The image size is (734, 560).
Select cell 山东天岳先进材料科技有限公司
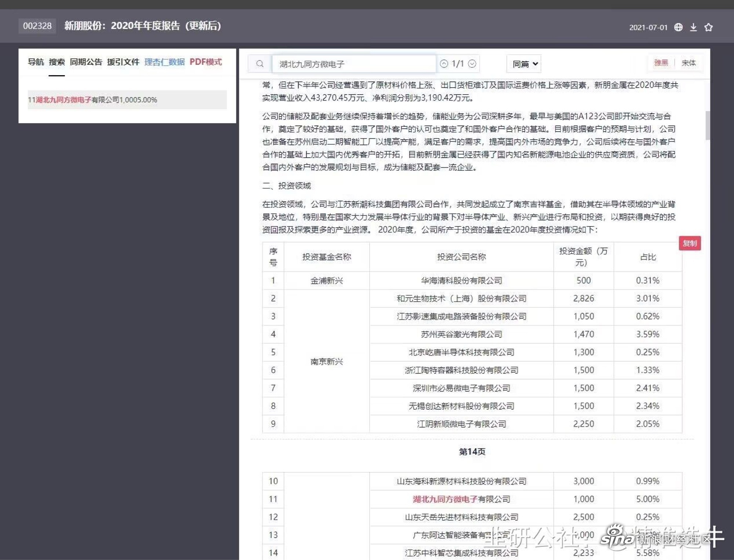pos(461,517)
